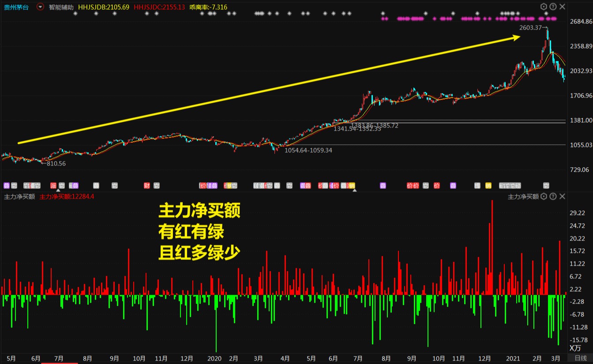This screenshot has height=364, width=593.
Task: Open the 智能辅助 menu
Action: (x=61, y=7)
